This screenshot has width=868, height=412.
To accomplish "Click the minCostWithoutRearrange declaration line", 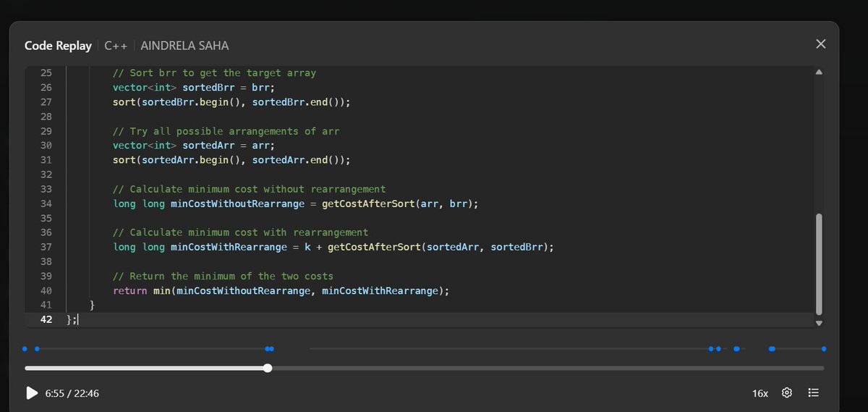I will click(x=296, y=203).
